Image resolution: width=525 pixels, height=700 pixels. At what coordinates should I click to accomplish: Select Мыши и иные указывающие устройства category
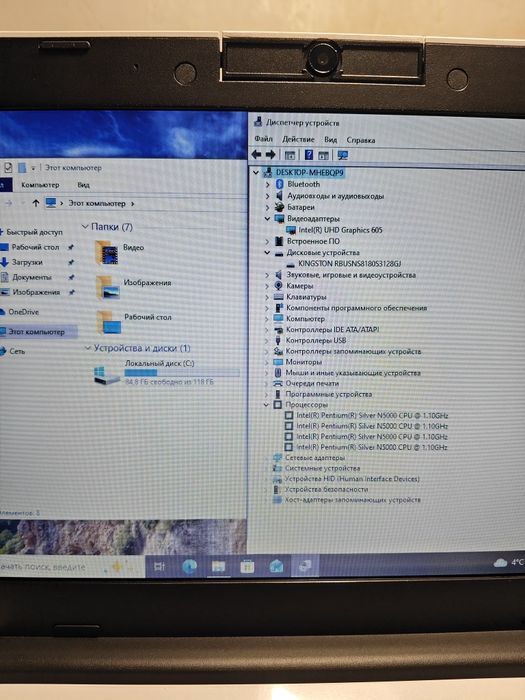click(353, 373)
